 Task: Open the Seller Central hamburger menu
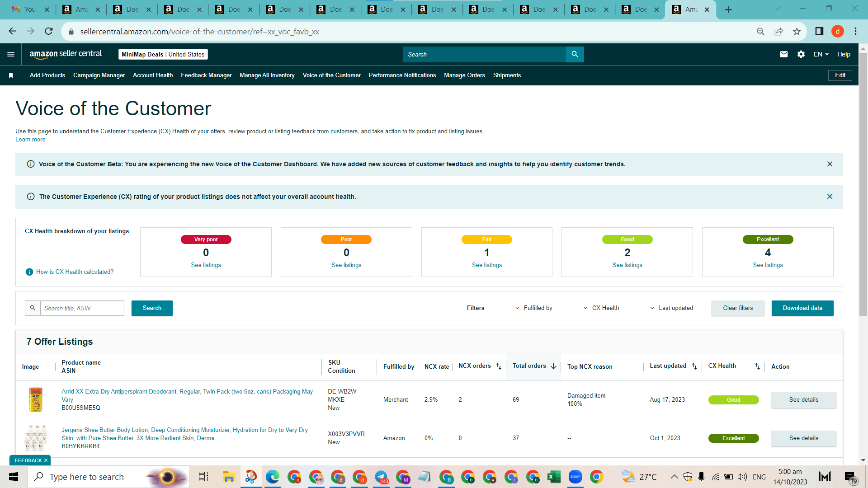point(11,54)
